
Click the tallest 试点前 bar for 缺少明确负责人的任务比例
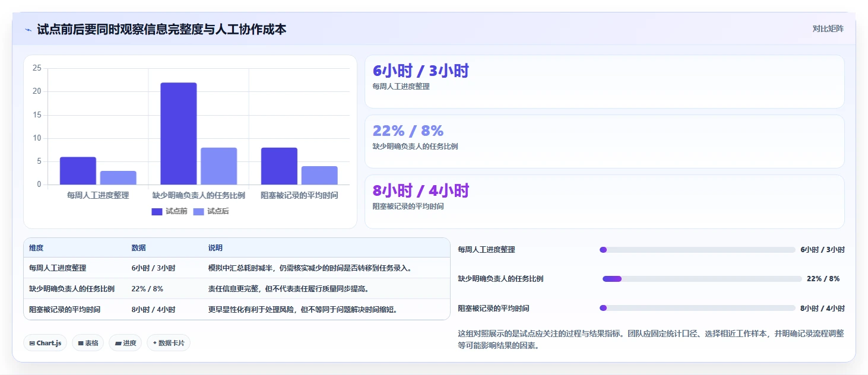click(179, 134)
